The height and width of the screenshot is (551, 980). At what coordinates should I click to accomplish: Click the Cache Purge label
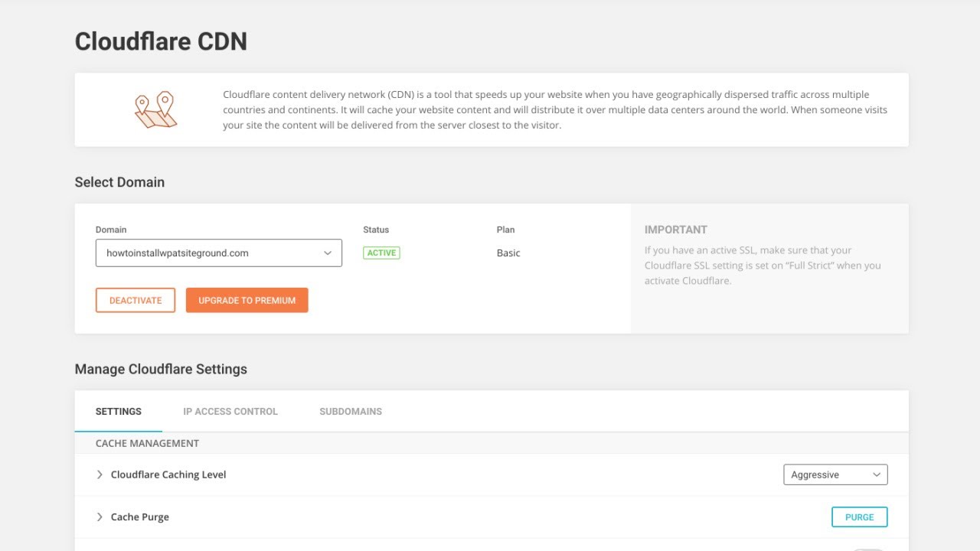tap(140, 517)
